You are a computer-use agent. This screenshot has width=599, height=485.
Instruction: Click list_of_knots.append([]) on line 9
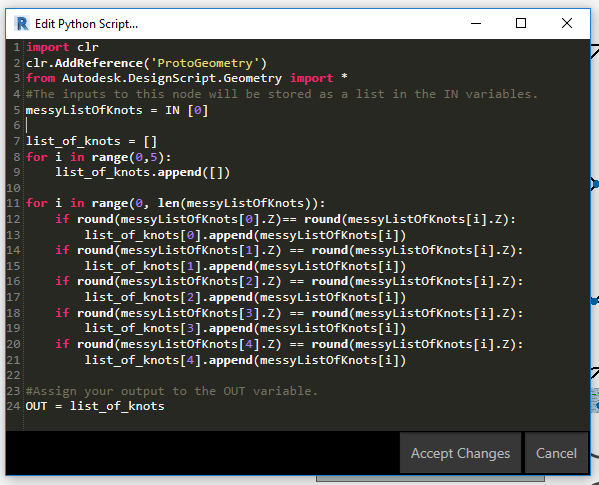(142, 173)
